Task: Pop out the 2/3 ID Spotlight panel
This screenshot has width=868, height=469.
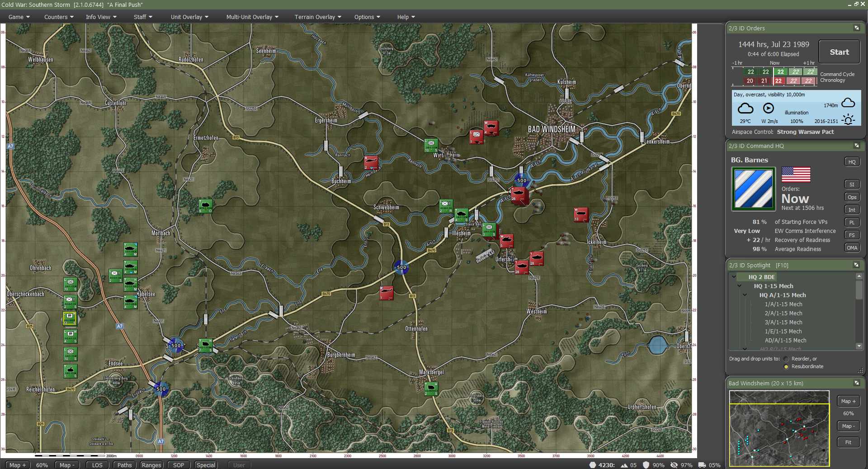Action: [x=856, y=265]
